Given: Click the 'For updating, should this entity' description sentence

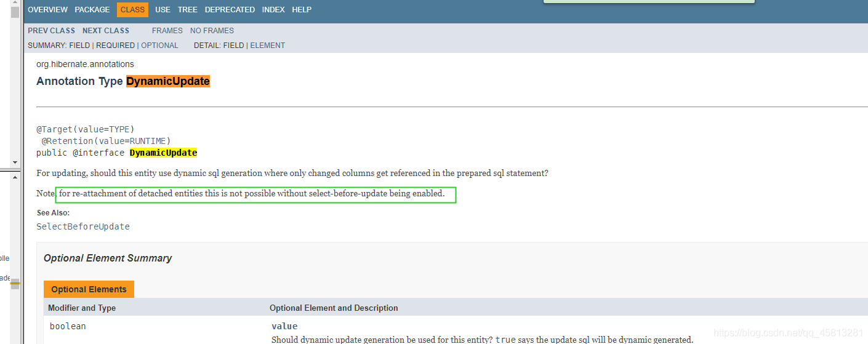Looking at the screenshot, I should coord(292,173).
